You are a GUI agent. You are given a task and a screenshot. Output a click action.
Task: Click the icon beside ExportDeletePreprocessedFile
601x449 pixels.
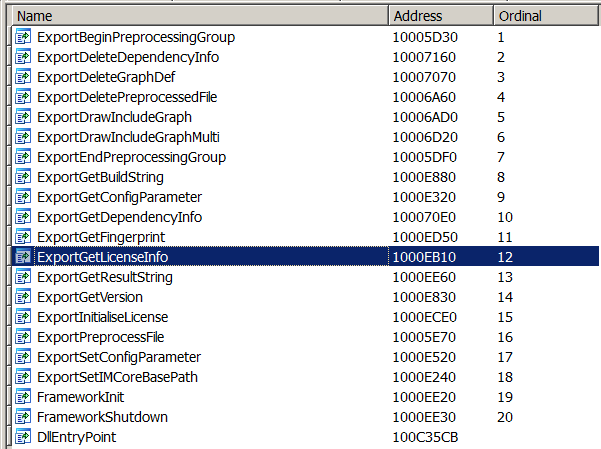23,97
